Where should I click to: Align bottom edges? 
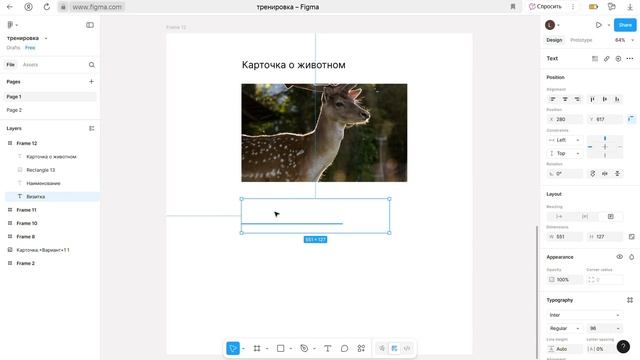pyautogui.click(x=617, y=99)
